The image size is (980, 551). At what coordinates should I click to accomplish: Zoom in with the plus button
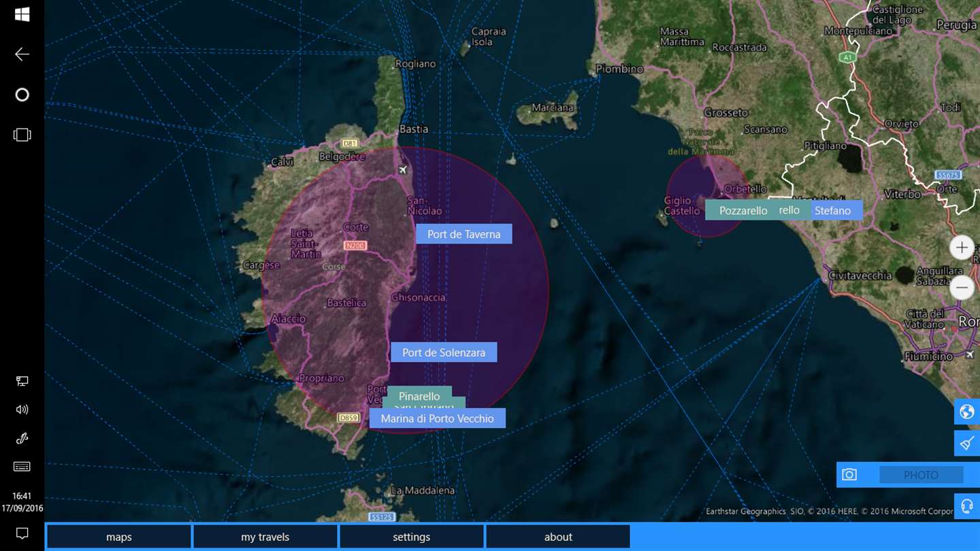(x=962, y=248)
